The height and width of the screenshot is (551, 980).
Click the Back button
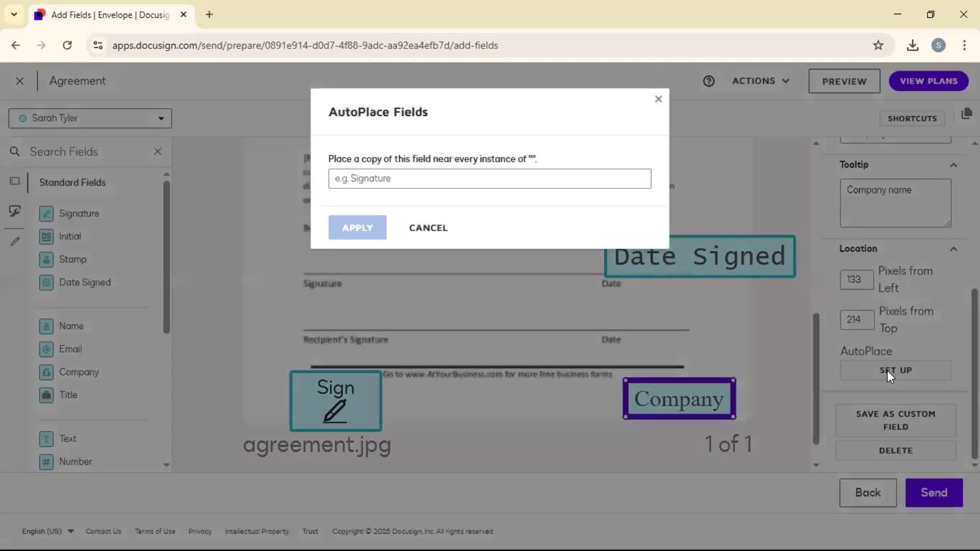(x=868, y=493)
